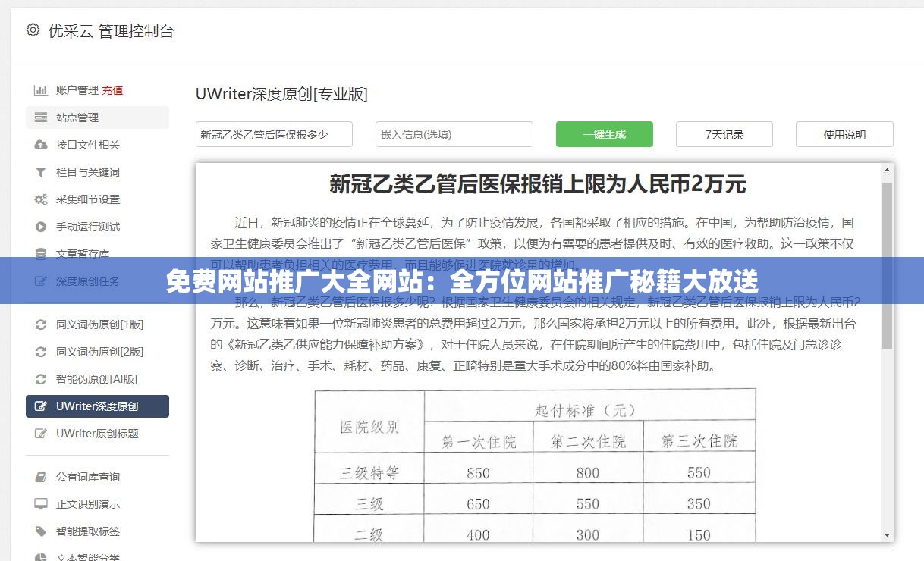Viewport: 924px width, 561px height.
Task: Click table cell 150 in 二级 row
Action: pyautogui.click(x=699, y=535)
